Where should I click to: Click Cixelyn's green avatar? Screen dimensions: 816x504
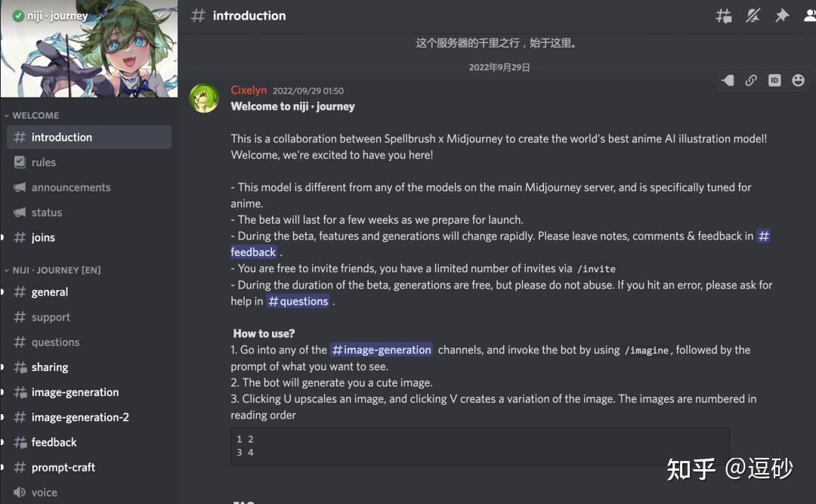point(204,98)
